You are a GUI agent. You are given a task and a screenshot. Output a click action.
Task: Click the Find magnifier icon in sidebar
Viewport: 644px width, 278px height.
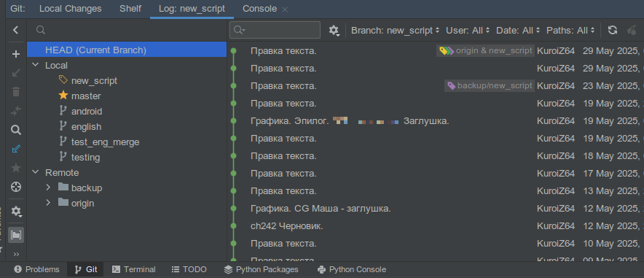15,131
